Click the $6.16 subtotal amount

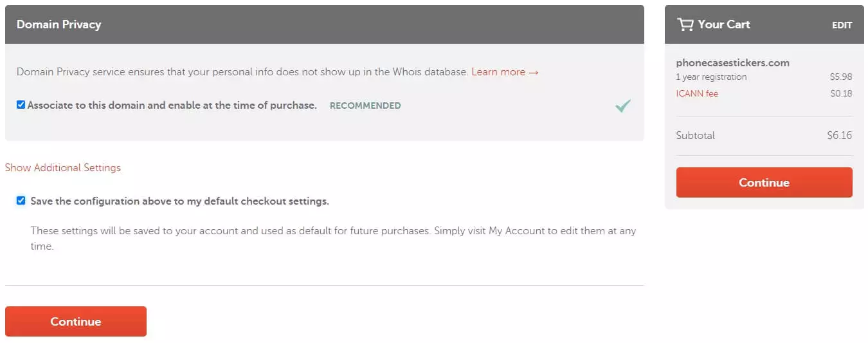tap(839, 135)
